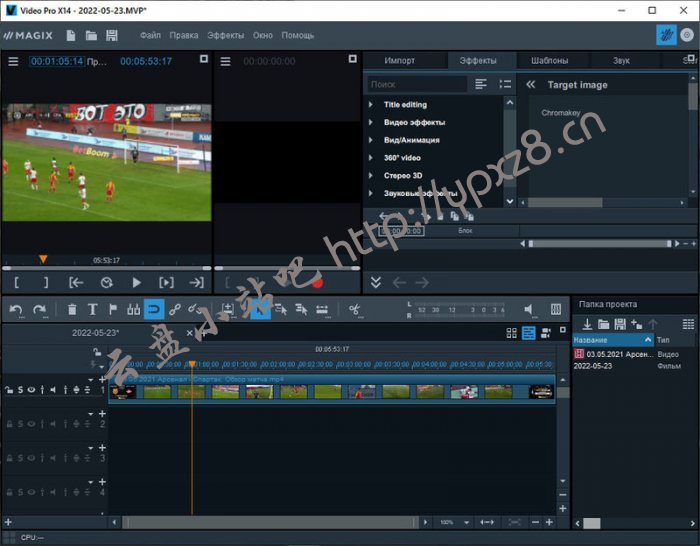
Task: Switch to timeline mode view
Action: point(529,333)
